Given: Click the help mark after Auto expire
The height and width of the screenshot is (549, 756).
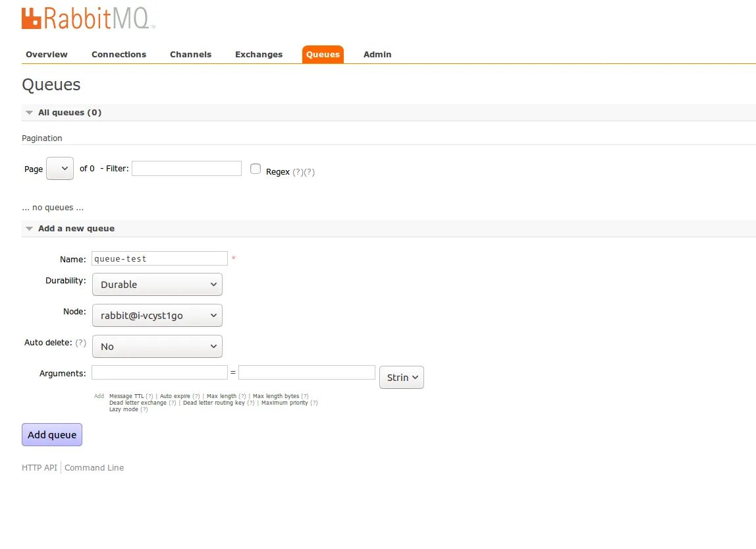Looking at the screenshot, I should [x=196, y=396].
